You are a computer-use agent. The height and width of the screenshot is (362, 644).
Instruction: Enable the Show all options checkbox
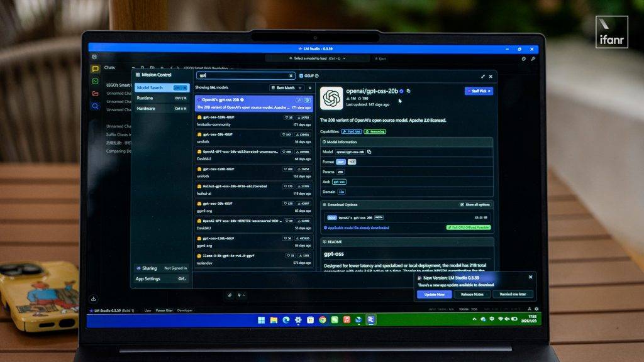pyautogui.click(x=462, y=205)
